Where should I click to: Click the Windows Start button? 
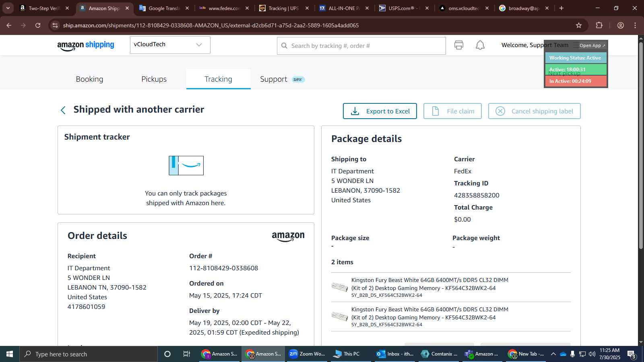point(10,354)
